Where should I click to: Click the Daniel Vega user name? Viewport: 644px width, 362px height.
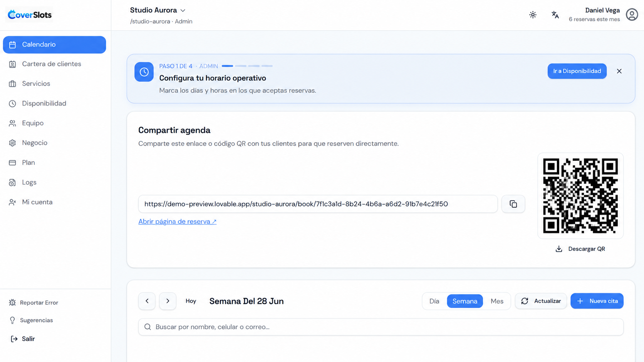coord(602,10)
